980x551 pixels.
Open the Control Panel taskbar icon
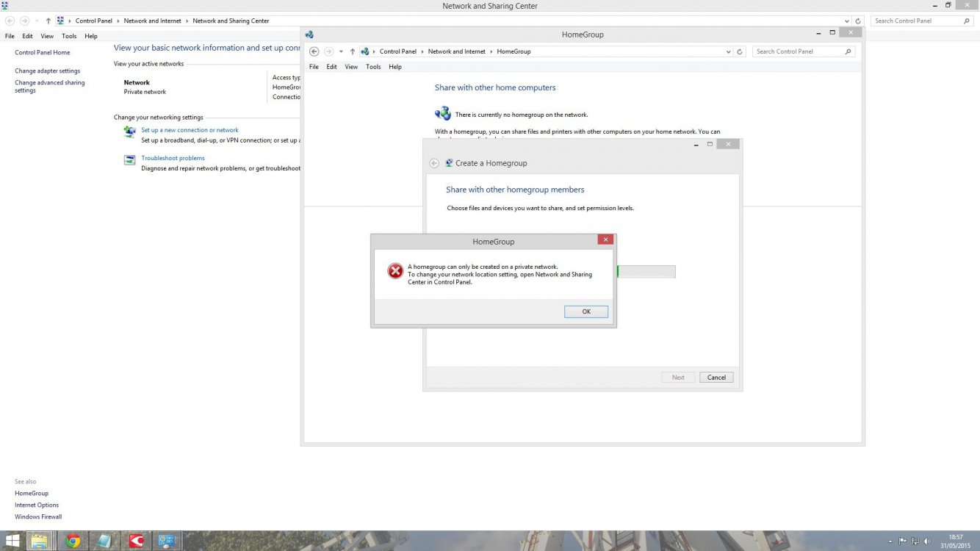[x=166, y=541]
